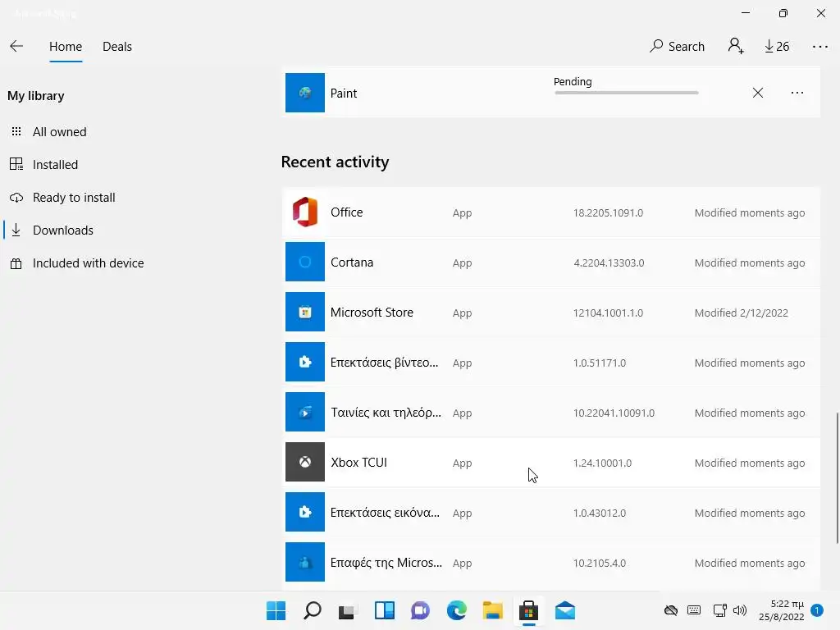
Task: Open the clock showing 25/8/2022
Action: click(x=782, y=610)
